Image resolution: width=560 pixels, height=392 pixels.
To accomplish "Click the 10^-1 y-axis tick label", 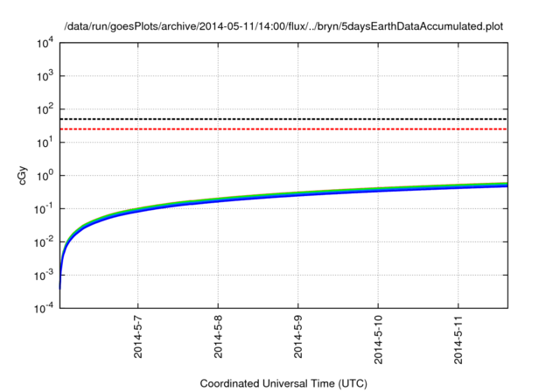I will tap(44, 209).
